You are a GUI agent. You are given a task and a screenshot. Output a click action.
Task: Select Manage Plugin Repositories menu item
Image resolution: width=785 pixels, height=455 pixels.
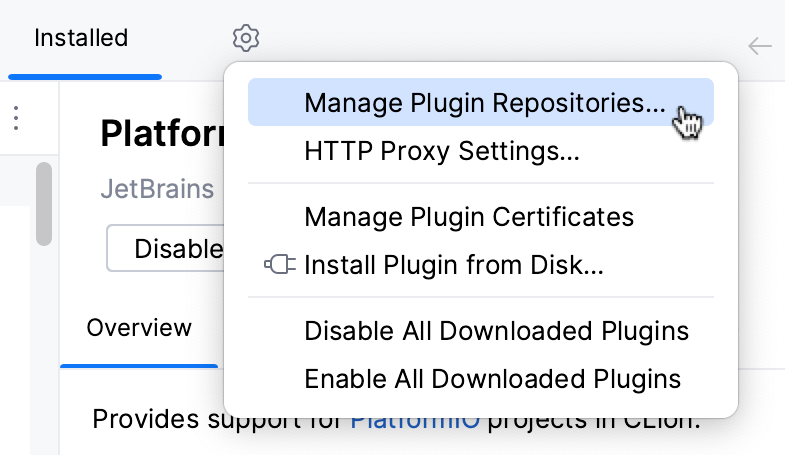(x=484, y=103)
